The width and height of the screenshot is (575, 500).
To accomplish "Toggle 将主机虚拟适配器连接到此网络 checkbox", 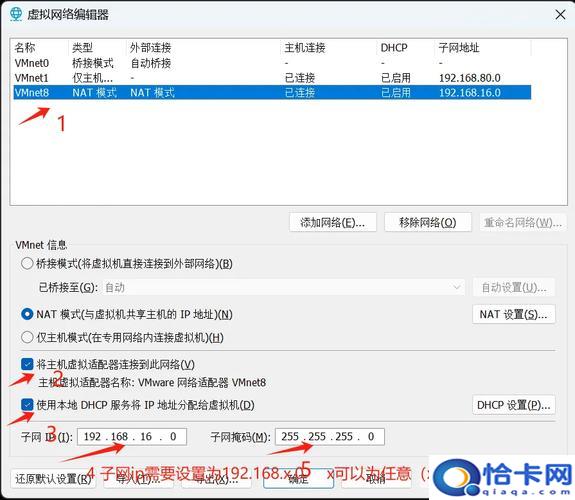I will click(x=27, y=364).
